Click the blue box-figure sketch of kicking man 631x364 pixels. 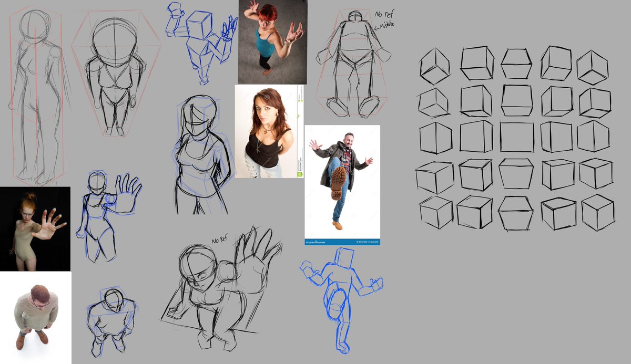341,300
